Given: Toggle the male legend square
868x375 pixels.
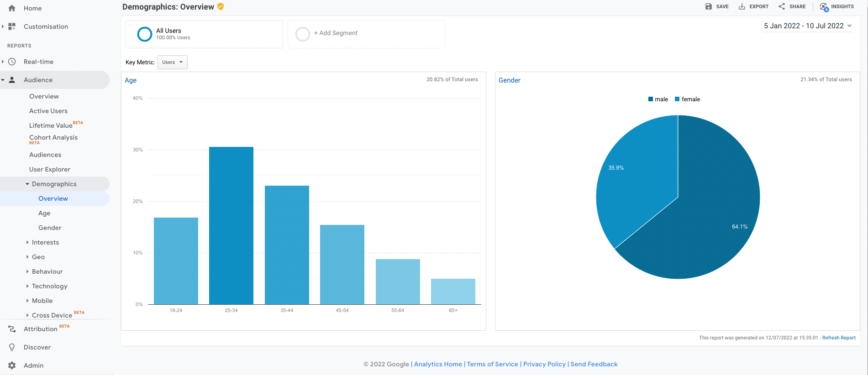Looking at the screenshot, I should pos(650,99).
